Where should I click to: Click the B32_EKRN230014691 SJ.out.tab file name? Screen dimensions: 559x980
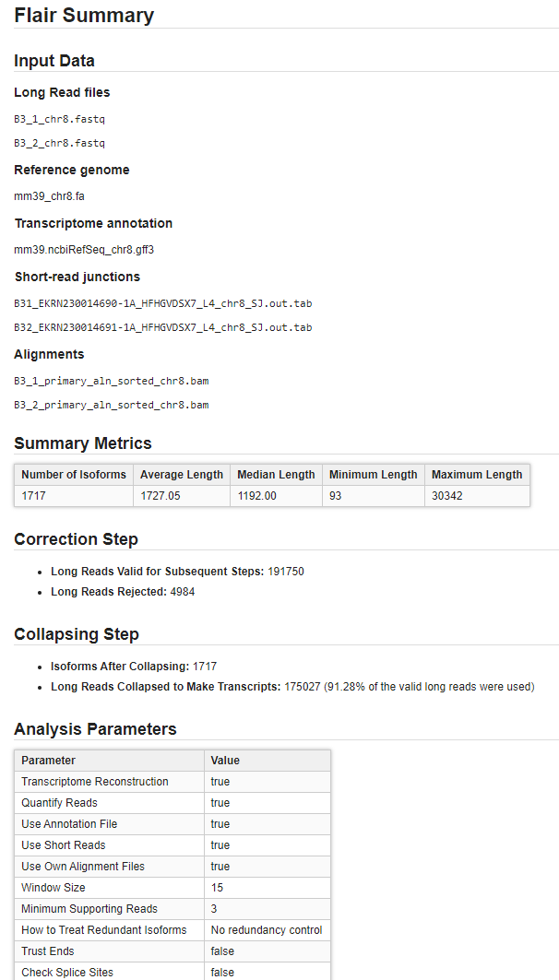[163, 327]
